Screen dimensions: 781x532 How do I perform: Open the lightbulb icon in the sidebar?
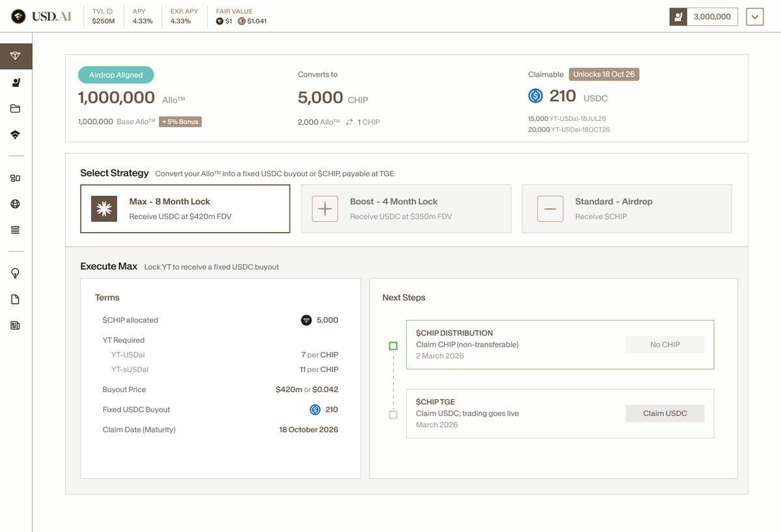click(16, 274)
